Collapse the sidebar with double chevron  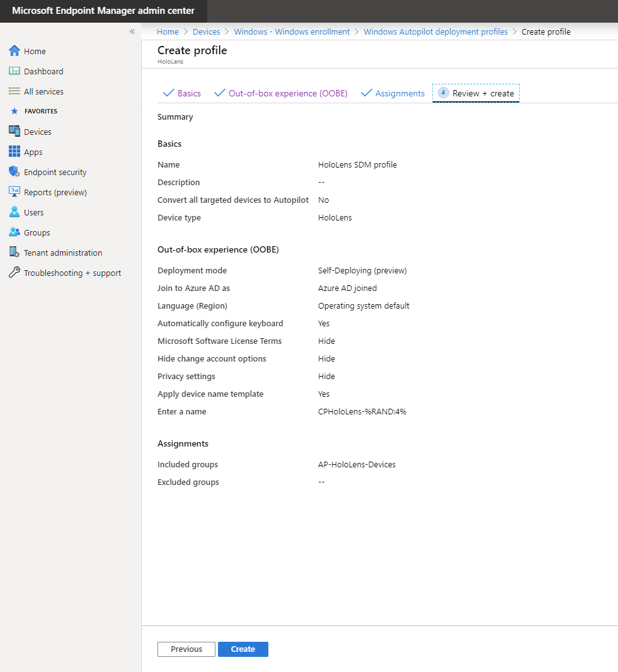coord(132,31)
